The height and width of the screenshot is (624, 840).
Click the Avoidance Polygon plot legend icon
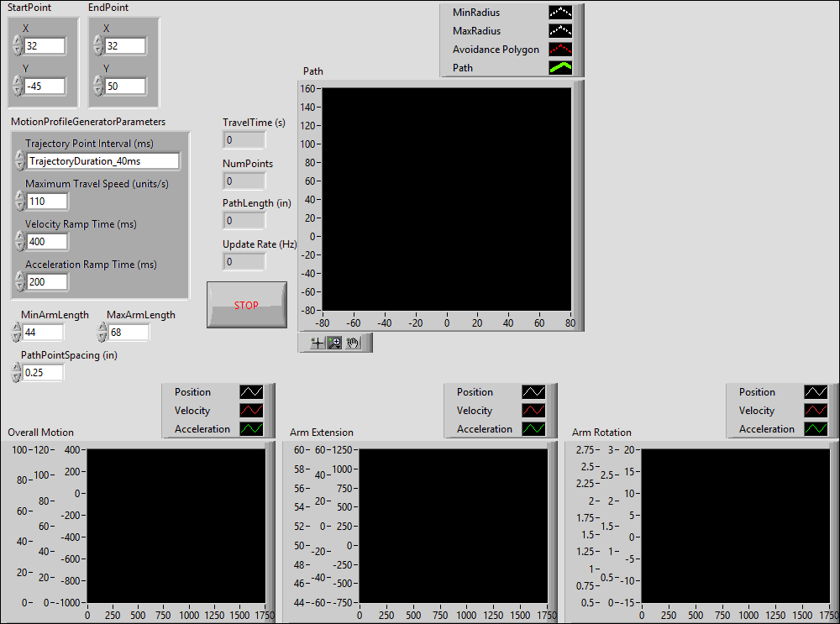[559, 49]
